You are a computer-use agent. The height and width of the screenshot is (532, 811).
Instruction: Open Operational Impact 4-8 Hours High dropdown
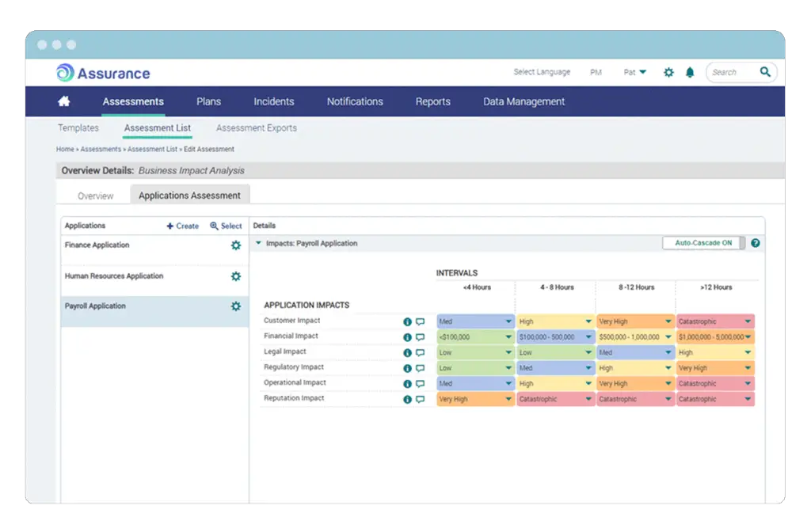coord(555,384)
